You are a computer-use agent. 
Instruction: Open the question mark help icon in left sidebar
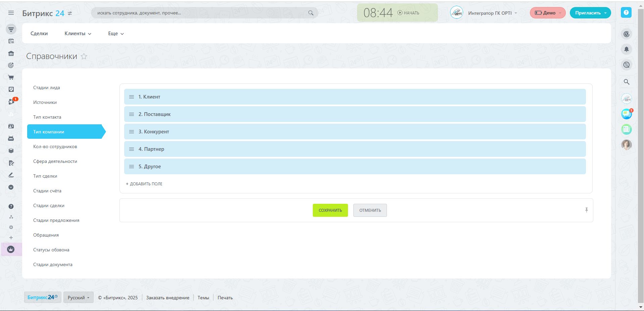tap(11, 206)
